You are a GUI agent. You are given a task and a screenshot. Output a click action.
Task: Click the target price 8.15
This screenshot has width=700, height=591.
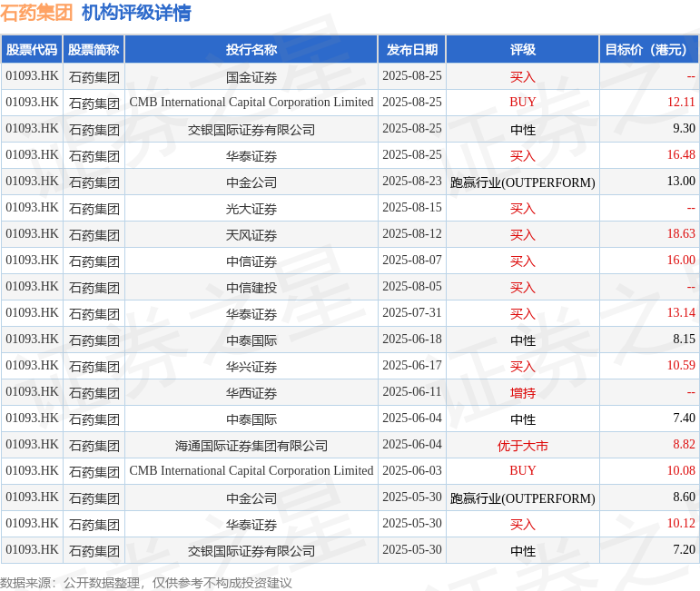pos(685,340)
